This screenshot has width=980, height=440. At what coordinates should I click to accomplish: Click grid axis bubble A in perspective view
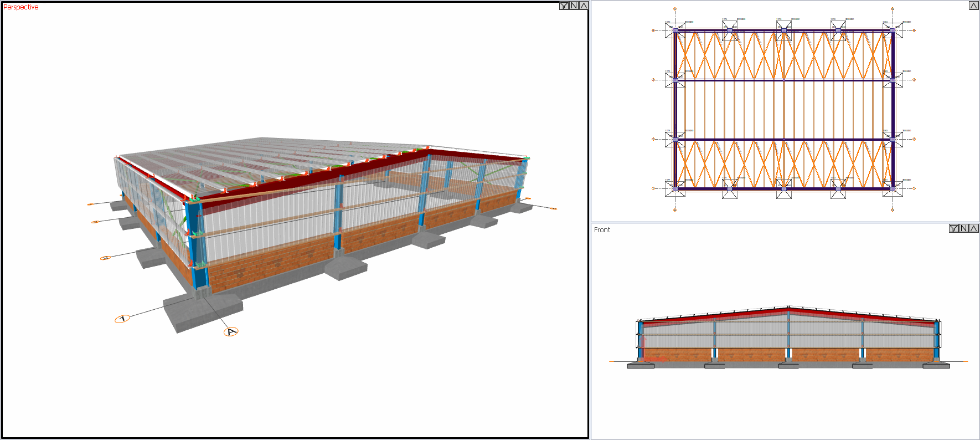click(x=231, y=332)
